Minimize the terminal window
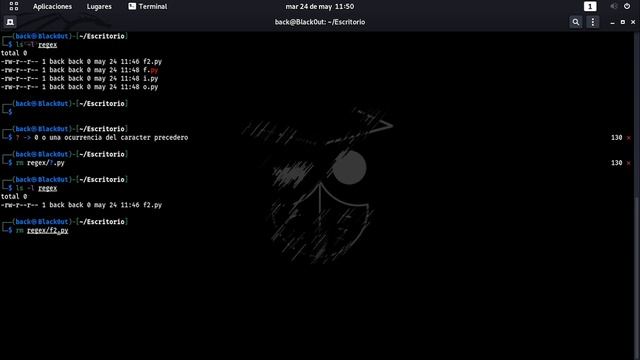The width and height of the screenshot is (640, 360). click(612, 22)
